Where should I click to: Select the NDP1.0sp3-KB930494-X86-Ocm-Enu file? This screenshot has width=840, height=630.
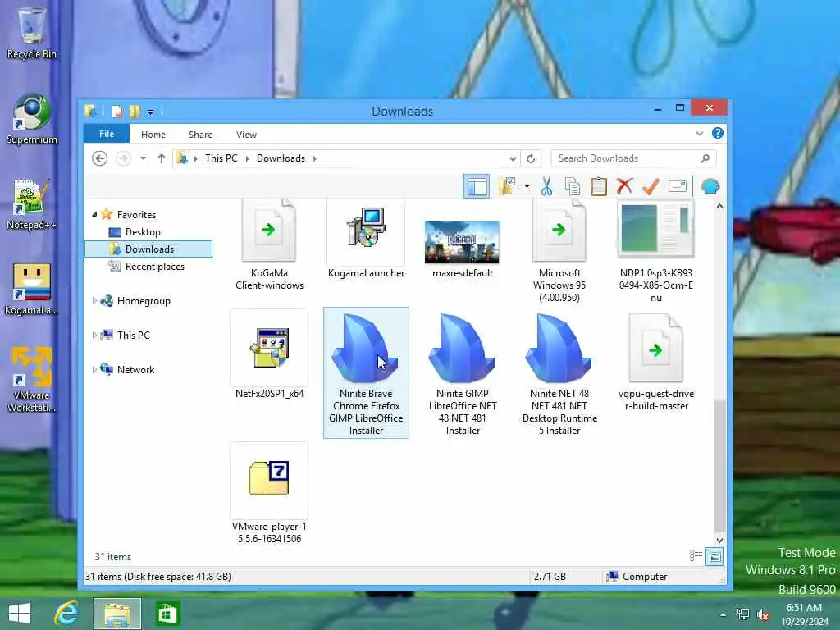(655, 251)
